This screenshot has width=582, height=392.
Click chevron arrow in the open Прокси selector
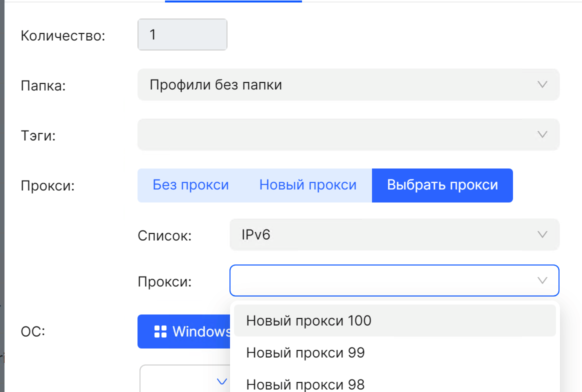click(542, 280)
